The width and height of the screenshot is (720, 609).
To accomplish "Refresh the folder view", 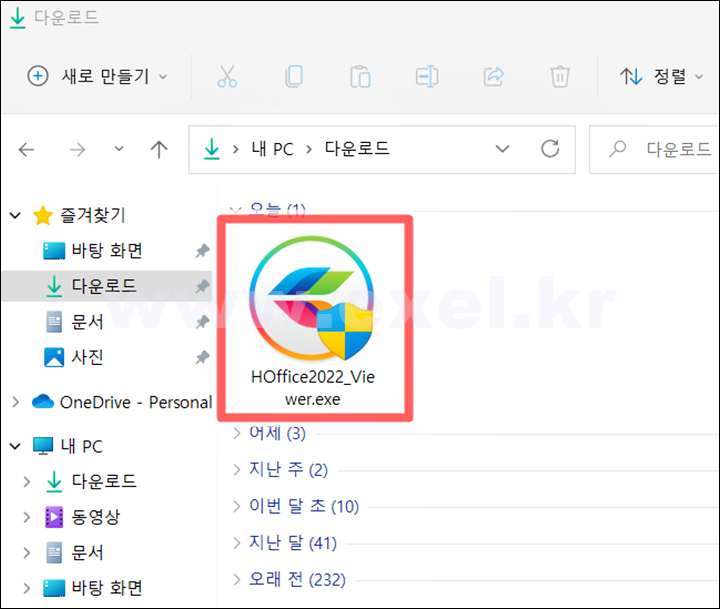I will [550, 149].
